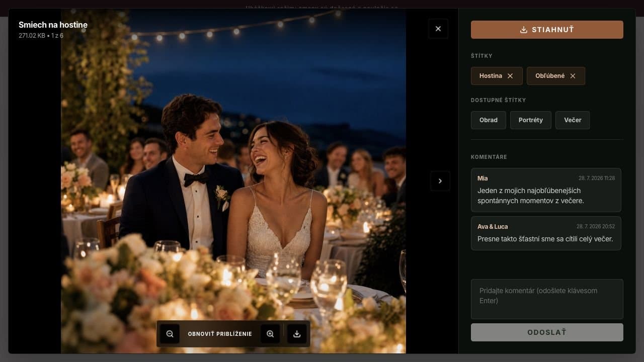
Task: Click the file info 271.02 KB • 1 z 6
Action: pyautogui.click(x=41, y=36)
